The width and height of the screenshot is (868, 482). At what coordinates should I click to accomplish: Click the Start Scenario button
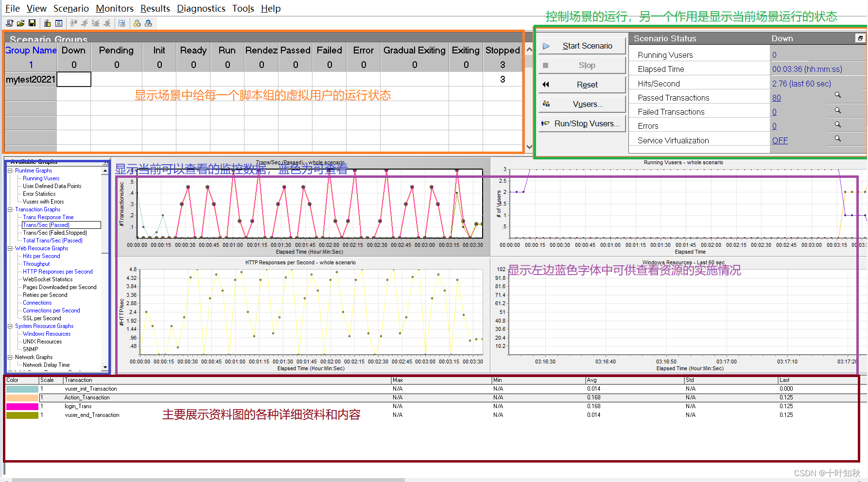582,46
